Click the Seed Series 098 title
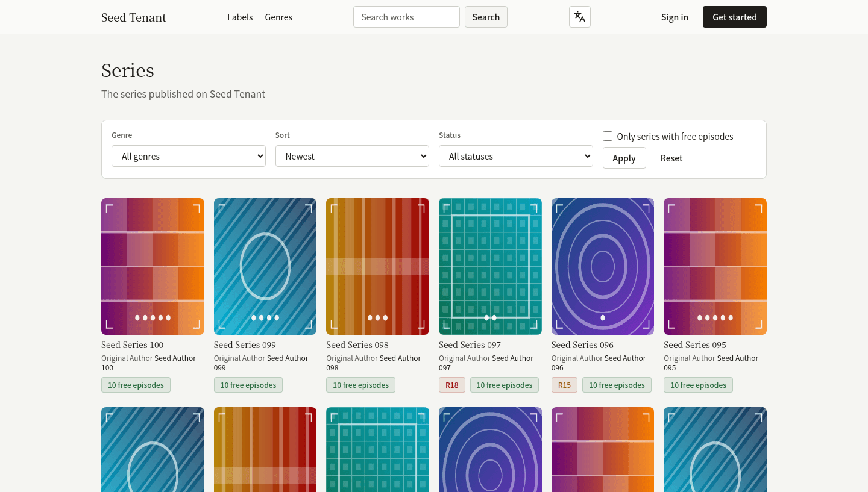This screenshot has height=492, width=868. tap(357, 345)
